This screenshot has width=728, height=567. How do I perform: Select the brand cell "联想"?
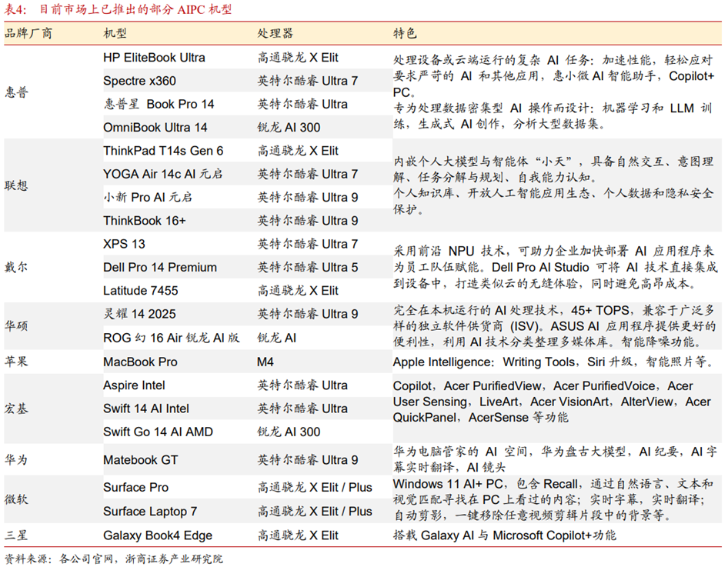point(17,185)
